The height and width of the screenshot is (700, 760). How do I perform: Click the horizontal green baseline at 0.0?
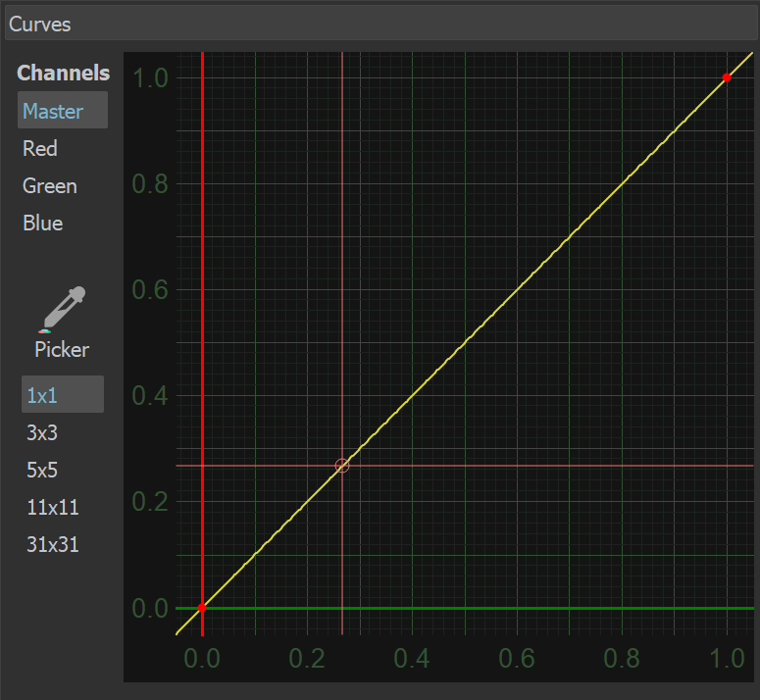coord(465,608)
